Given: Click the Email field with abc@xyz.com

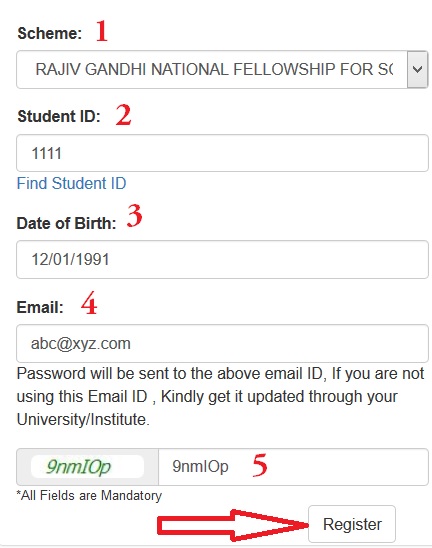Looking at the screenshot, I should pos(222,343).
